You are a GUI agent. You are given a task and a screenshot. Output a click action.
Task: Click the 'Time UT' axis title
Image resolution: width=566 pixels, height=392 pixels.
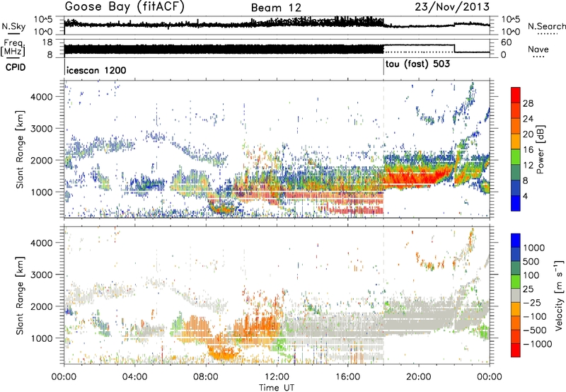tap(277, 388)
